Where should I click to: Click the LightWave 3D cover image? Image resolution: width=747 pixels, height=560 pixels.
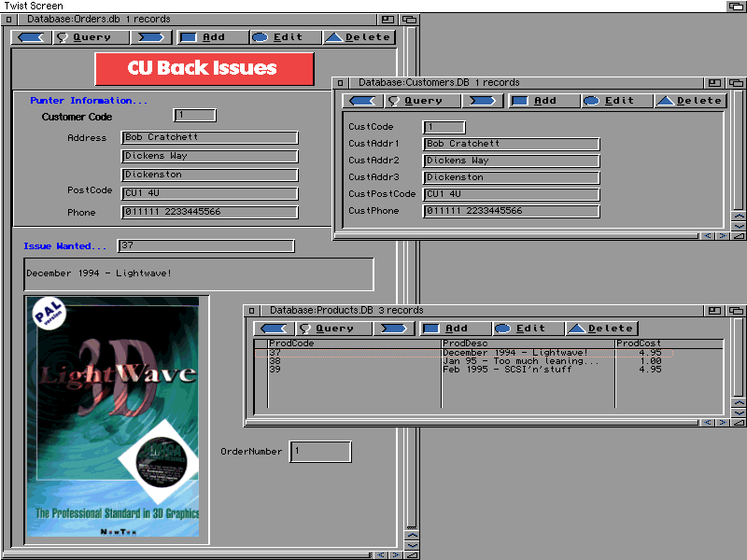tap(113, 417)
